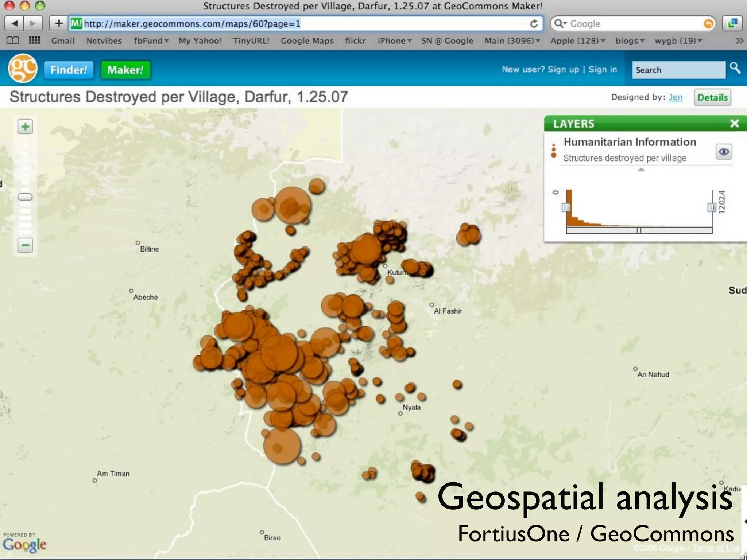Toggle visibility of Structures destroyed layer
Screen dimensions: 747x560
coord(724,152)
